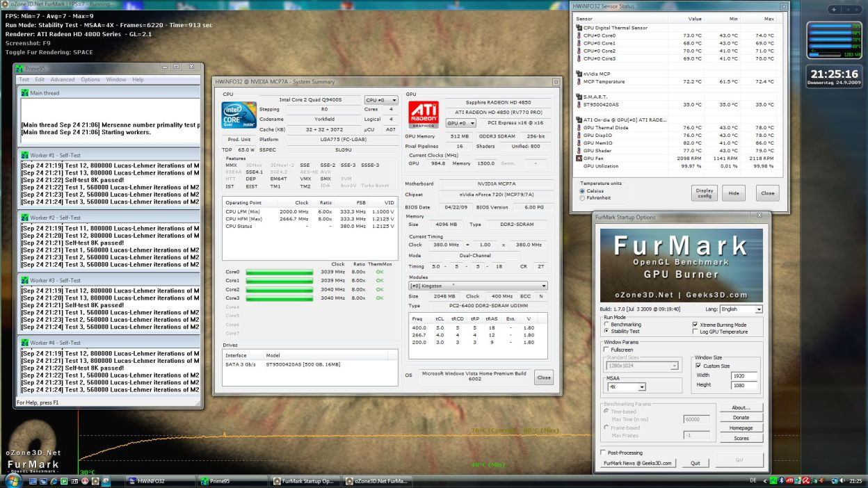Click the add gadget plus on sidebar
The height and width of the screenshot is (488, 868).
[835, 10]
